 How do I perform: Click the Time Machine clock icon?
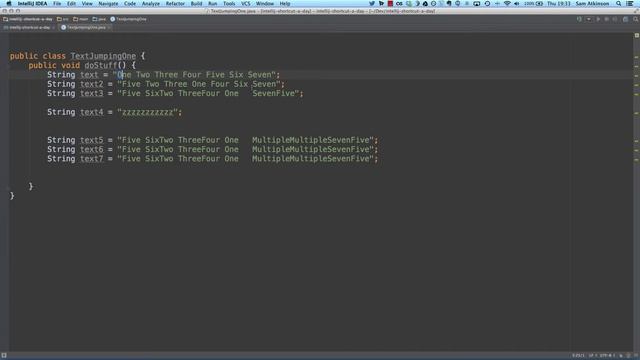[x=487, y=4]
